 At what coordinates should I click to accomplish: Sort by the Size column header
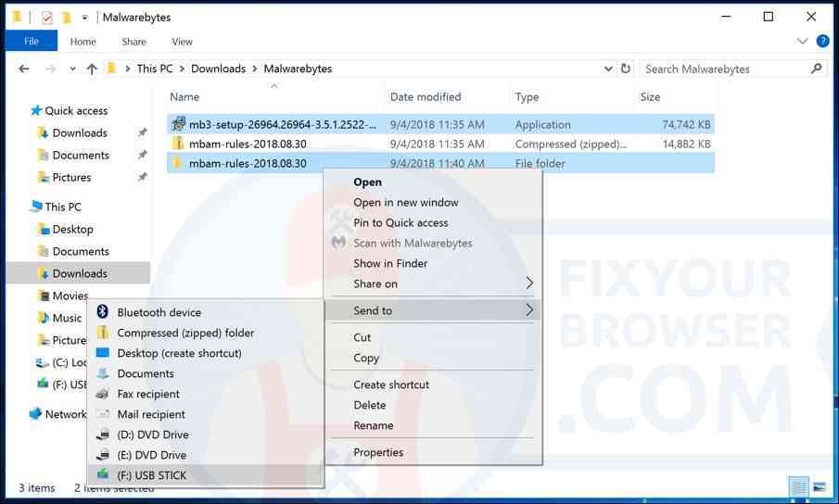pyautogui.click(x=650, y=96)
